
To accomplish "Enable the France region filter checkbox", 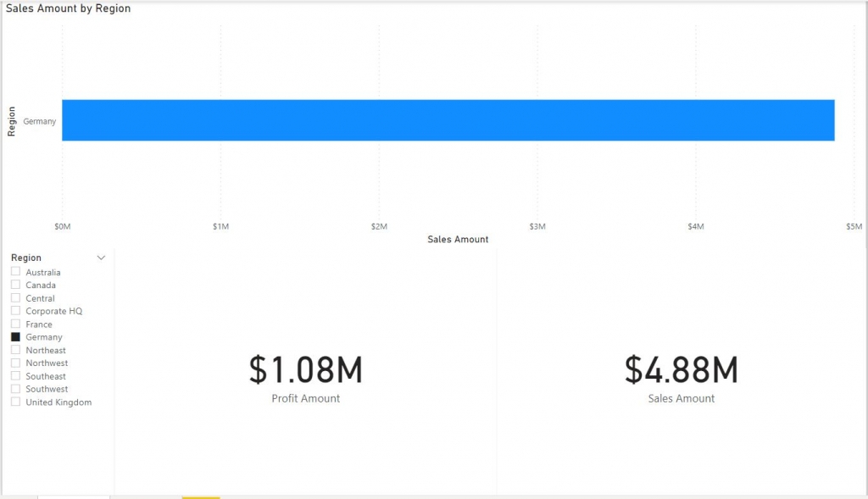I will pyautogui.click(x=14, y=324).
